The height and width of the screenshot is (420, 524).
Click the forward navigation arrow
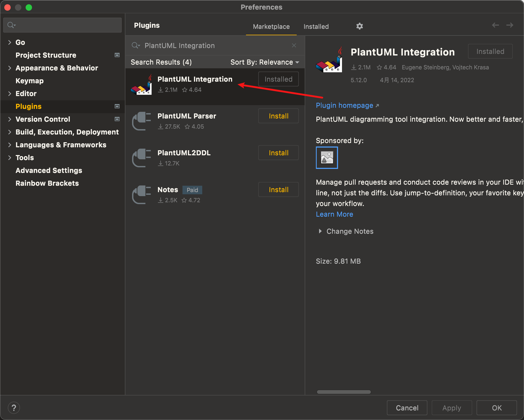[510, 25]
